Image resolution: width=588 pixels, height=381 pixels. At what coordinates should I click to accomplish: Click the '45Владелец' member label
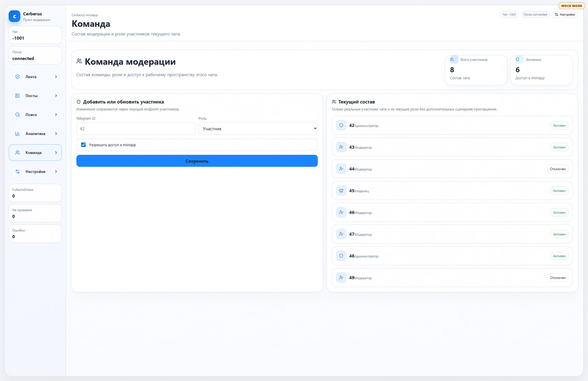click(x=359, y=191)
